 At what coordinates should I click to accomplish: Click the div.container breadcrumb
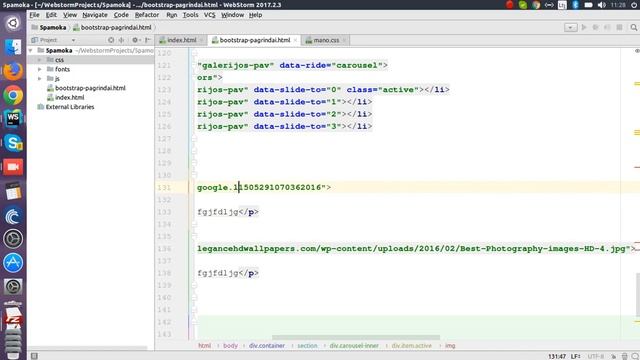coord(267,346)
